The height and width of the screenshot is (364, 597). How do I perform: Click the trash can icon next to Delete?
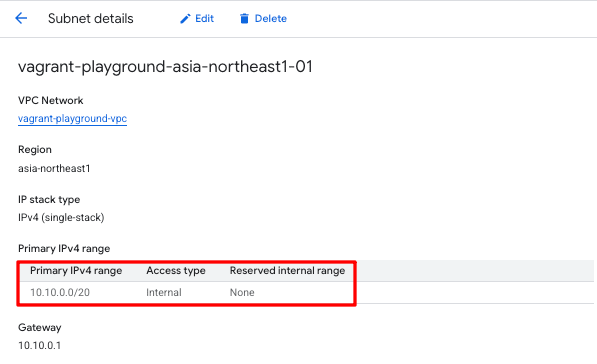click(244, 19)
